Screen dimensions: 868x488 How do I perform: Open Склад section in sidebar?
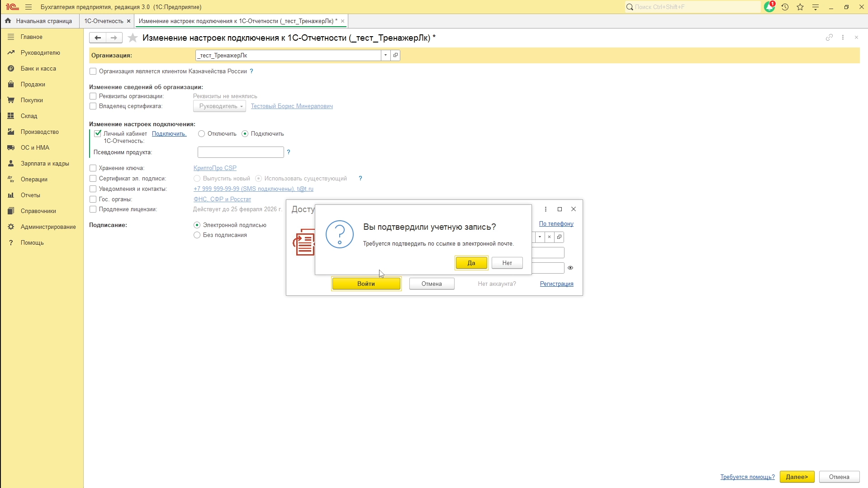[x=42, y=116]
